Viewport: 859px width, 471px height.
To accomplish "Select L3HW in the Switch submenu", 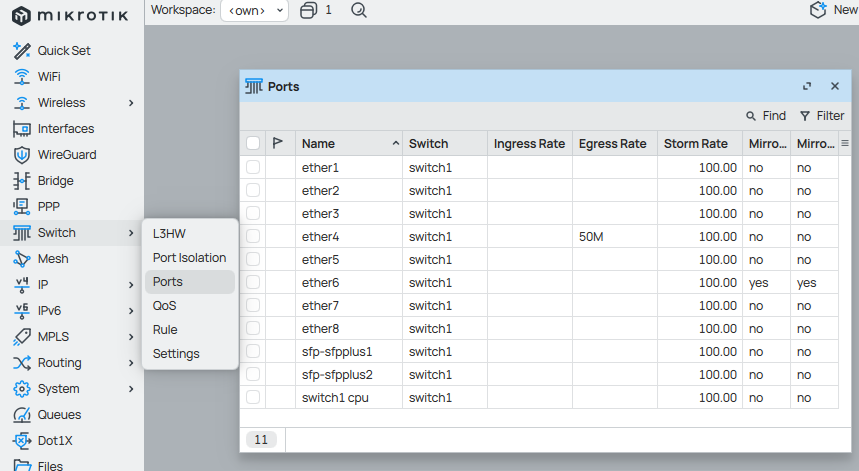I will 169,234.
